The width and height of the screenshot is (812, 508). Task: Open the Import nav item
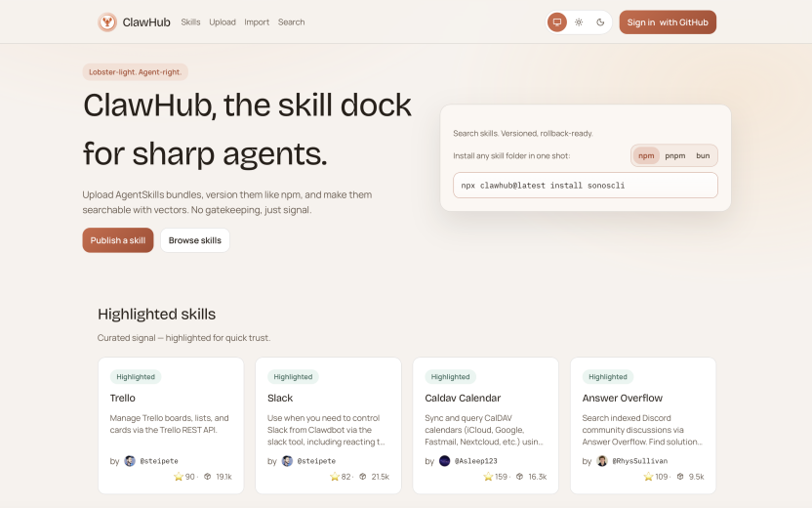(x=257, y=22)
